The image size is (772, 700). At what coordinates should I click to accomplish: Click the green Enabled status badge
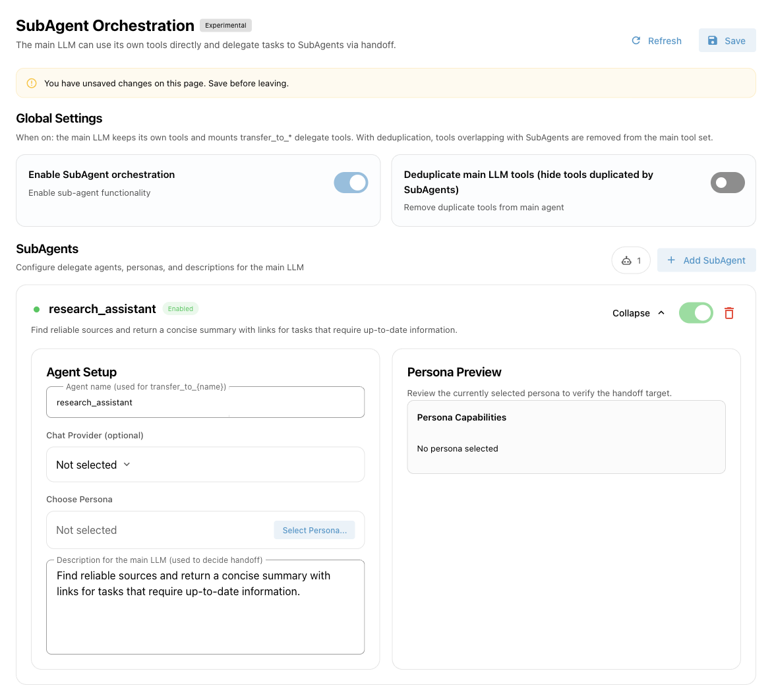point(180,308)
